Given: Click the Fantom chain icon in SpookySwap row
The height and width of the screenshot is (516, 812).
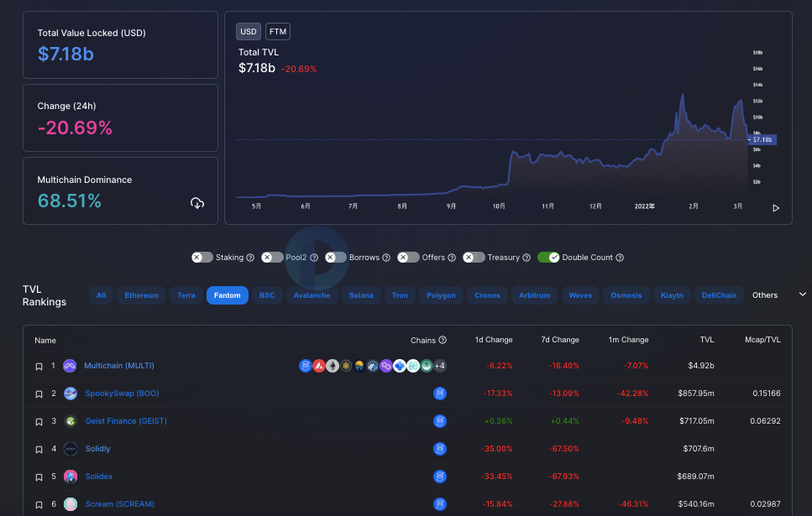Looking at the screenshot, I should 440,394.
